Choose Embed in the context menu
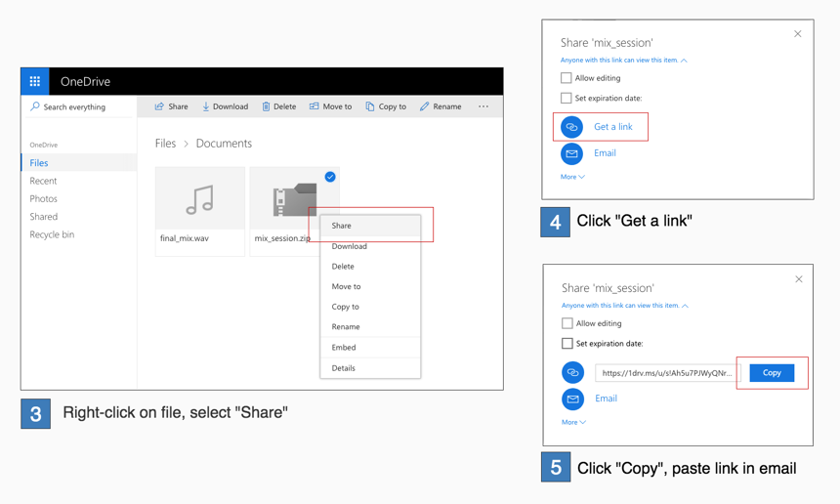 click(344, 348)
